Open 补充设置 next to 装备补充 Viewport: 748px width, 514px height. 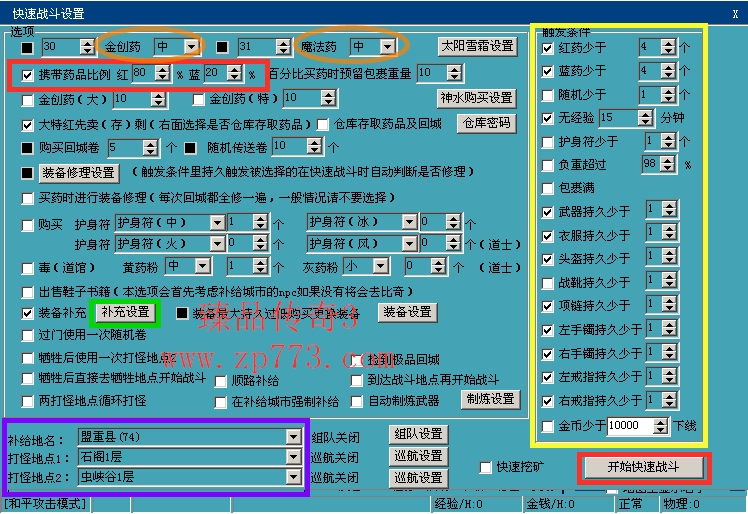coord(125,312)
